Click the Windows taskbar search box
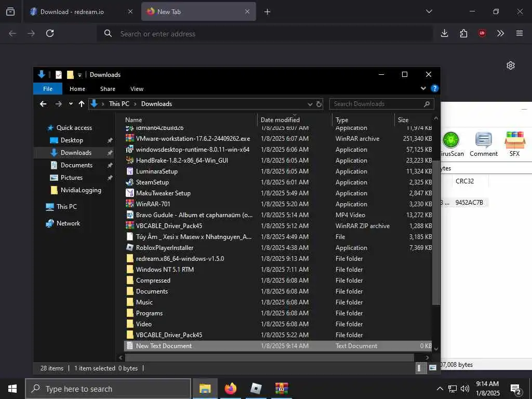Viewport: 532px width, 399px height. [108, 389]
